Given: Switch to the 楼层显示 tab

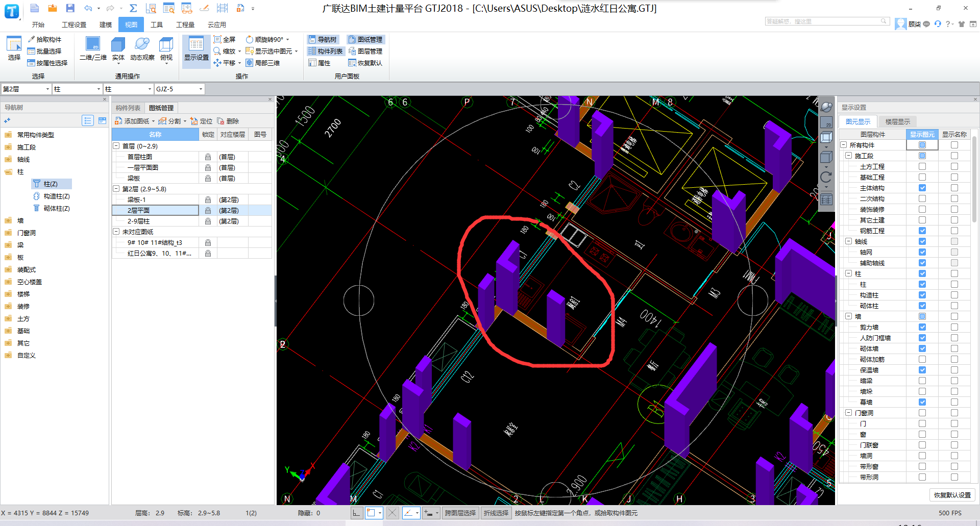Looking at the screenshot, I should [898, 121].
